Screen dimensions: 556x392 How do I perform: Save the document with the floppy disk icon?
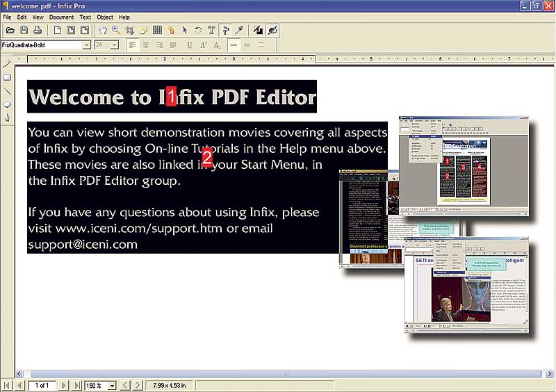(24, 31)
